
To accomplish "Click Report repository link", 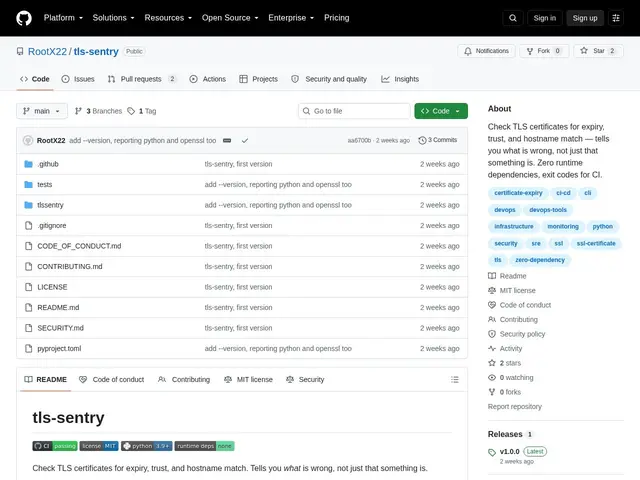I will click(514, 407).
